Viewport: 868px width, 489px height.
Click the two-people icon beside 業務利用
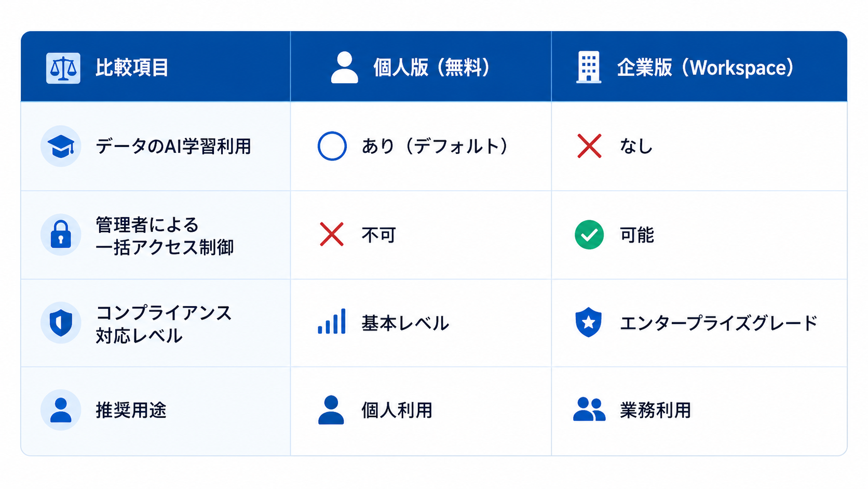589,409
